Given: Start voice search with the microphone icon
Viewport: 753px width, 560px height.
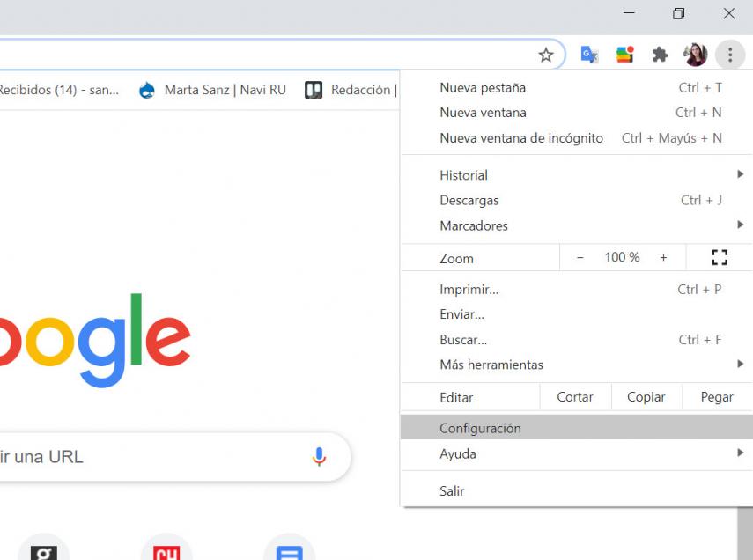Looking at the screenshot, I should tap(319, 457).
